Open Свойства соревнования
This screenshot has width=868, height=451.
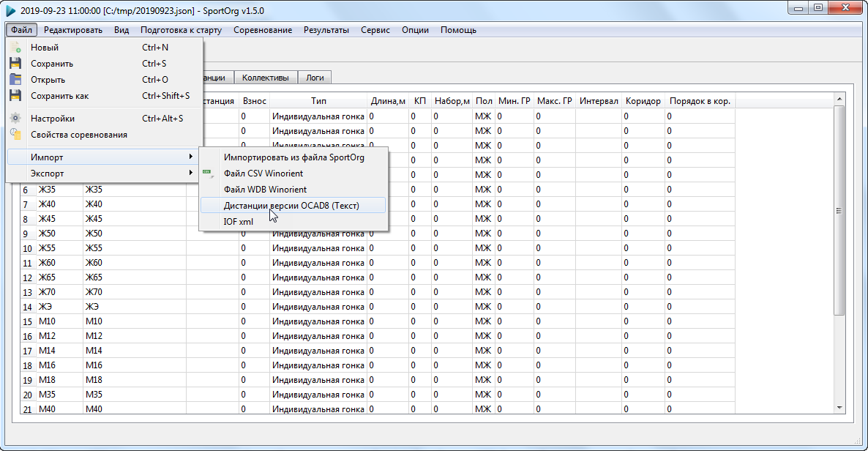point(105,135)
